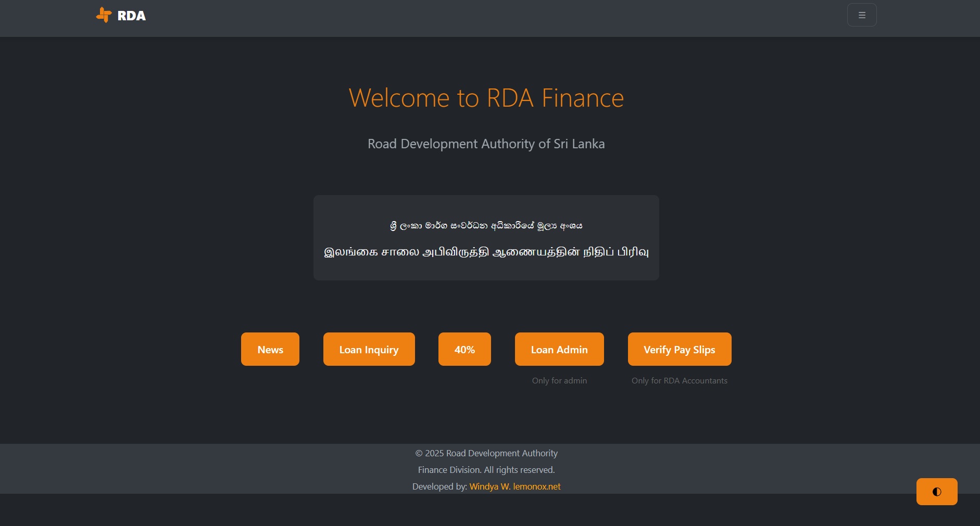Click the Developed by footer text
Viewport: 980px width, 526px height.
tap(440, 486)
